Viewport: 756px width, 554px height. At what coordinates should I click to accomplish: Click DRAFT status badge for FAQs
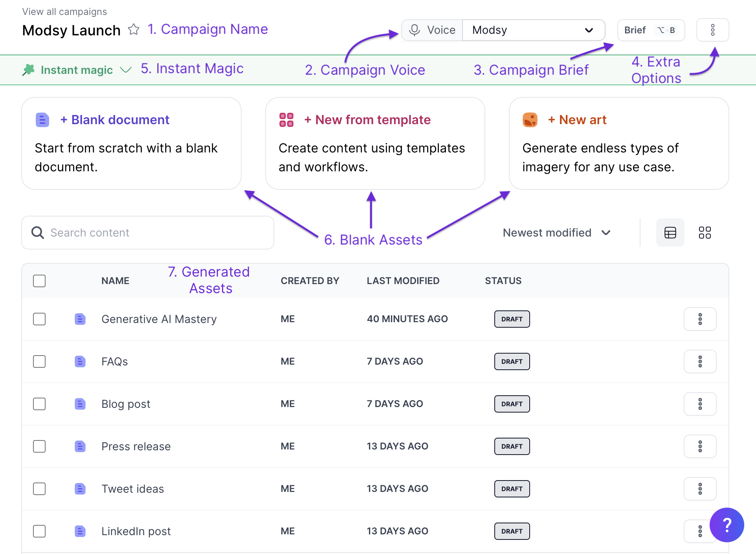click(512, 361)
